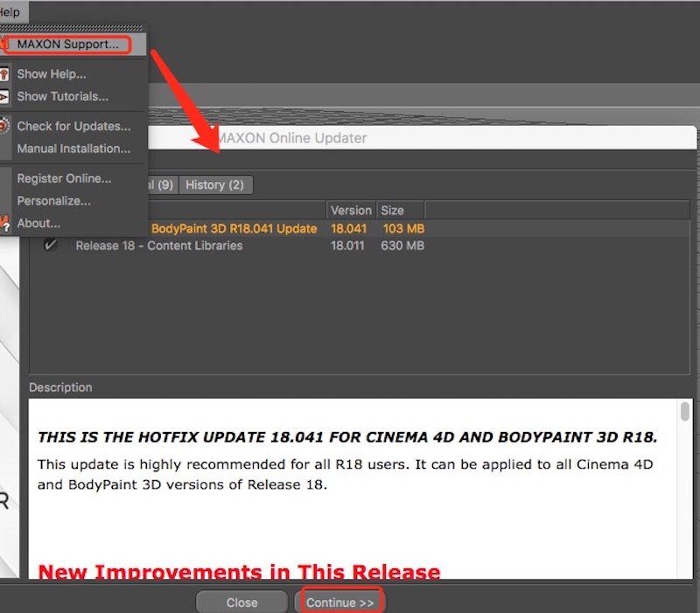700x613 pixels.
Task: Select the BodyPaint 3D R18.041 Update row
Action: 360,228
